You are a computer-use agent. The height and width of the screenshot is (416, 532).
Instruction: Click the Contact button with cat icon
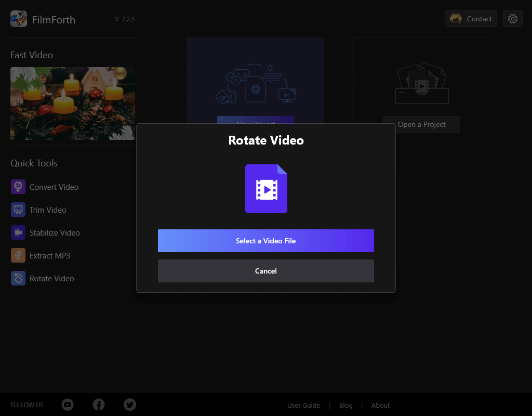[x=470, y=18]
